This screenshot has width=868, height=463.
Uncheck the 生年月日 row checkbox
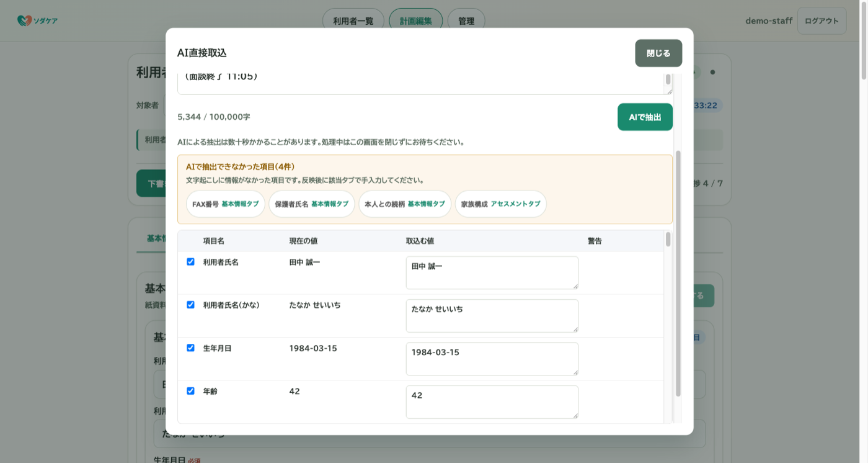pyautogui.click(x=190, y=348)
